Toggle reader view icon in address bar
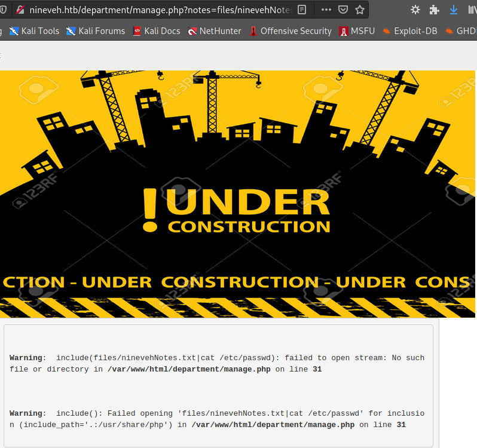Screen dimensions: 477x448 [x=301, y=10]
